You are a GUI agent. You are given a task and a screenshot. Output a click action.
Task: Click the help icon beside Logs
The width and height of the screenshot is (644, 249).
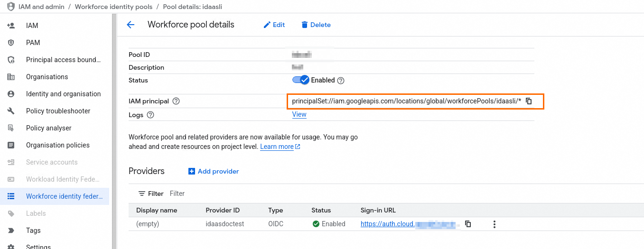(x=150, y=115)
